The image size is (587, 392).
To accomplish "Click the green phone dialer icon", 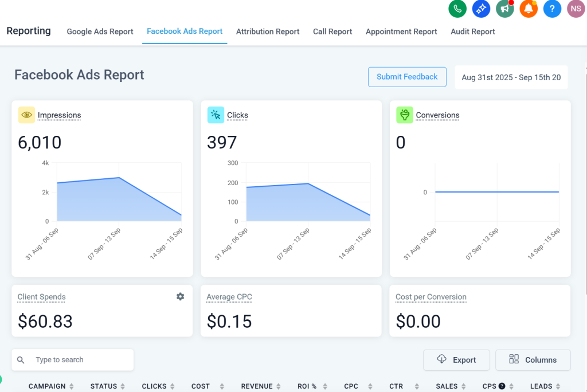I will (x=457, y=9).
